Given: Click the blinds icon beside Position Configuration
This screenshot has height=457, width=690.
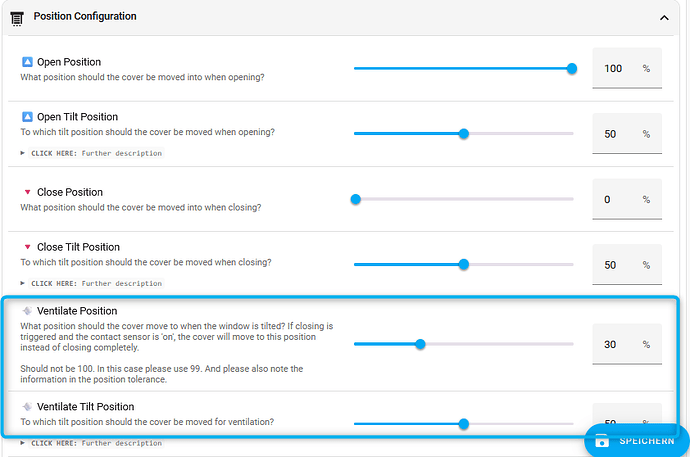Looking at the screenshot, I should 16,17.
